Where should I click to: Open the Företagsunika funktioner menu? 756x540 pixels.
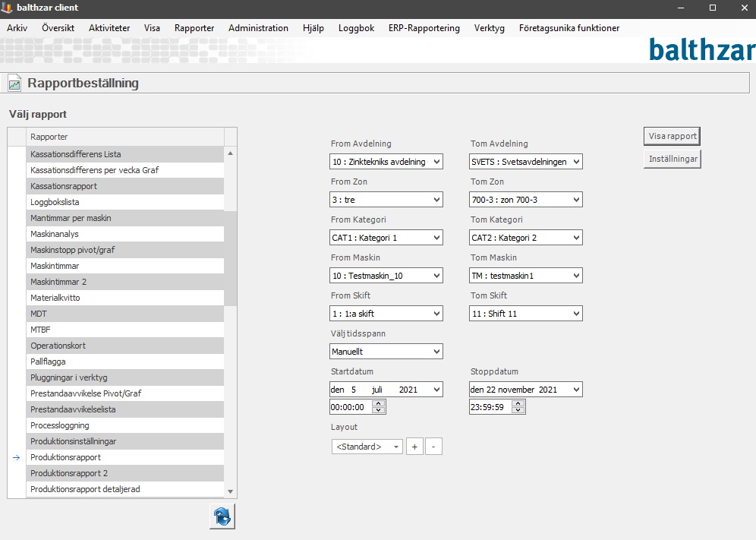point(569,28)
